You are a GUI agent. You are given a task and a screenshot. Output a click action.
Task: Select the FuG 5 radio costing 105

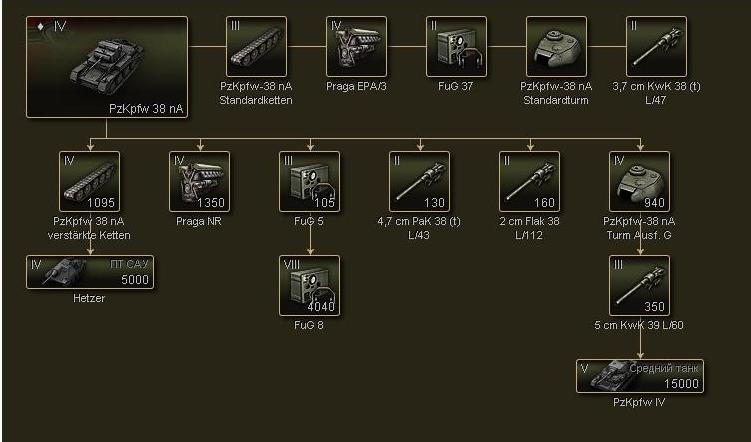[309, 181]
